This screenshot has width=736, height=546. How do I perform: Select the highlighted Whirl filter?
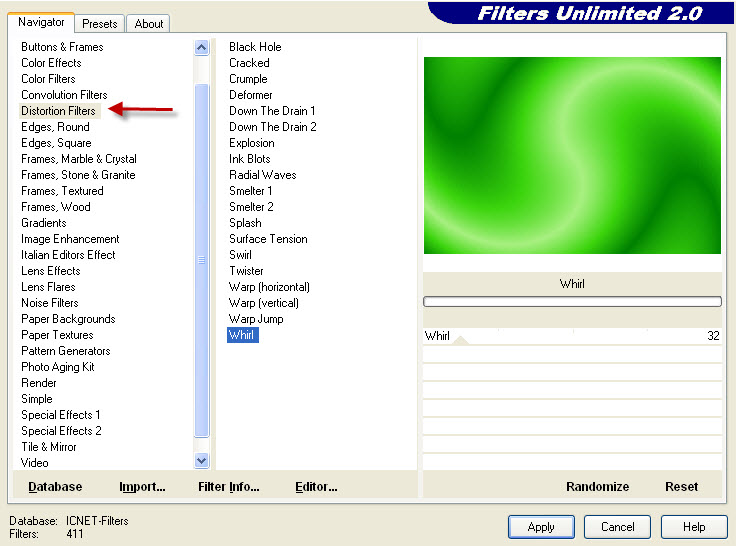tap(242, 335)
